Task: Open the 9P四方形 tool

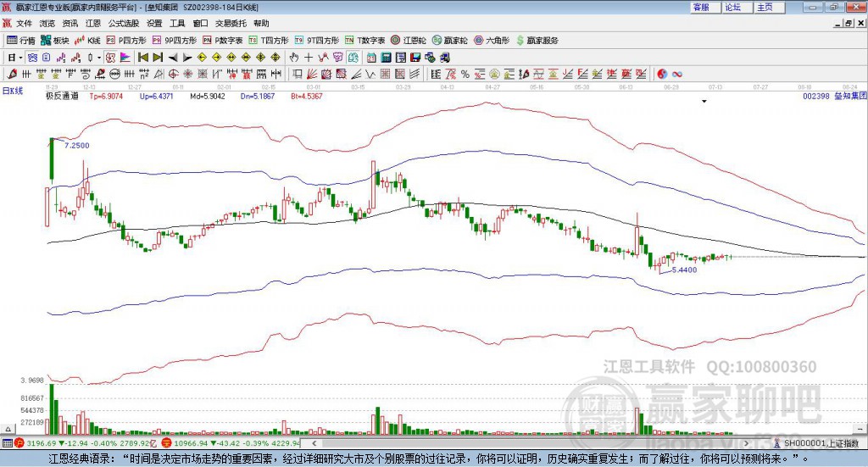Action: pos(175,41)
